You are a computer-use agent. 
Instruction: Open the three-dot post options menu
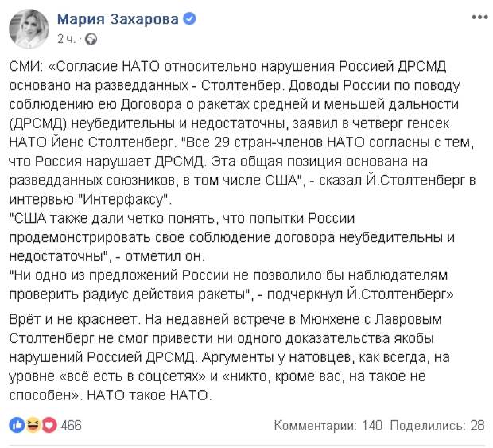(x=479, y=18)
